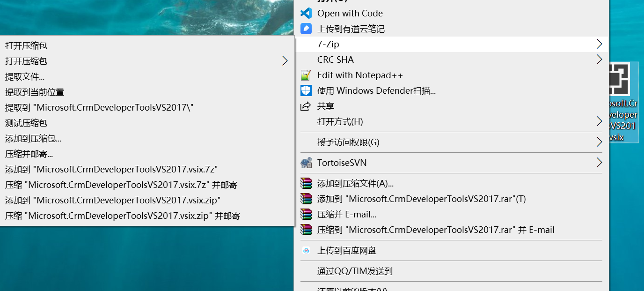Select 压缩并邮寄... in 7-Zip submenu
The width and height of the screenshot is (644, 291).
(x=147, y=154)
